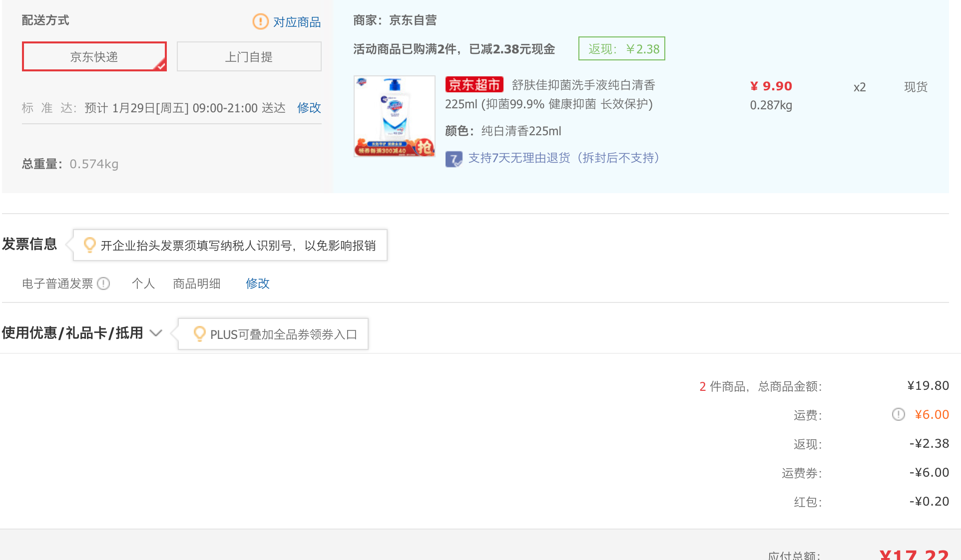961x560 pixels.
Task: Click the invoice taxpayer ID tip box
Action: (230, 245)
